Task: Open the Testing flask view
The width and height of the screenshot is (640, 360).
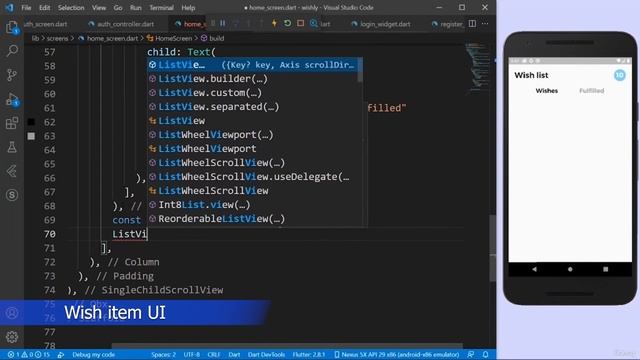Action: point(12,147)
